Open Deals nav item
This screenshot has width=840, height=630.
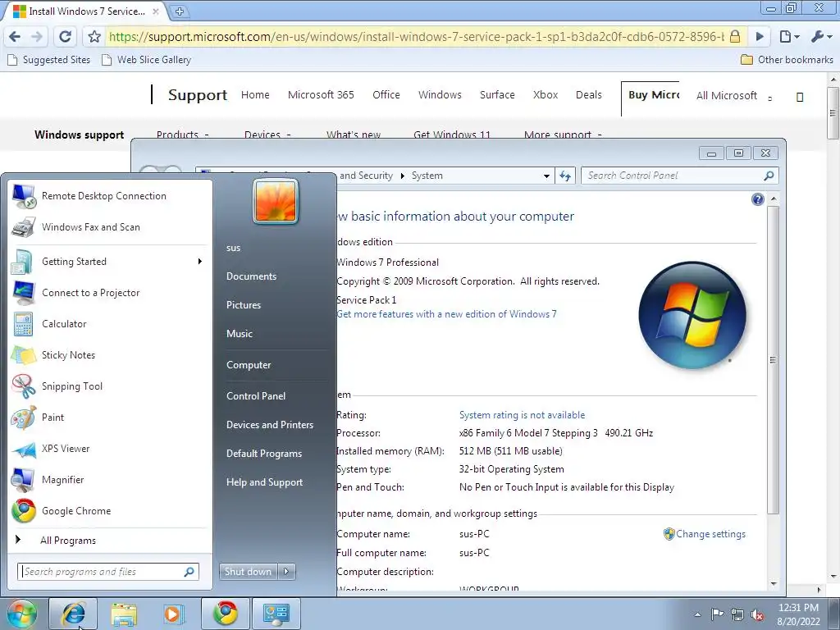589,95
